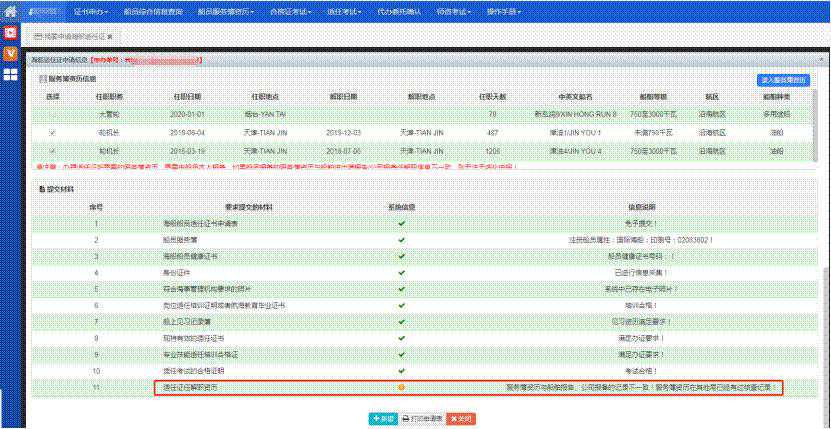Click green checkmark for 身份证件 row
The width and height of the screenshot is (831, 429).
[x=401, y=270]
